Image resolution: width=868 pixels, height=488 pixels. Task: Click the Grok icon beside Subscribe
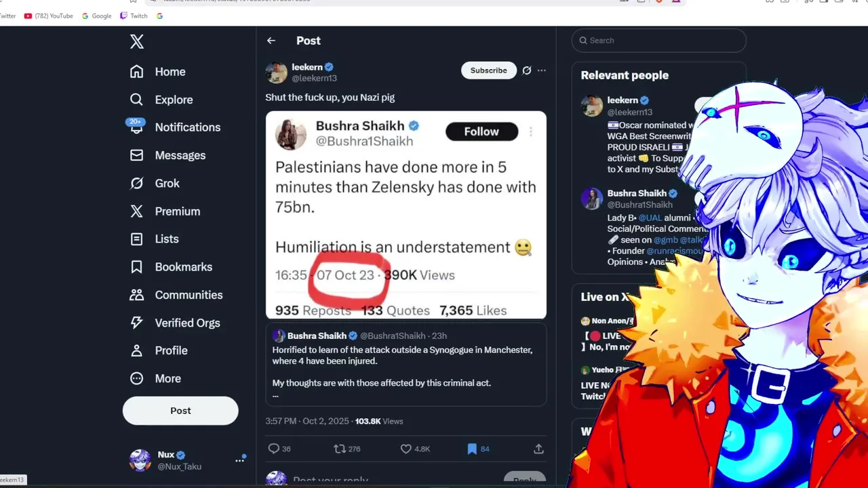[x=527, y=70]
